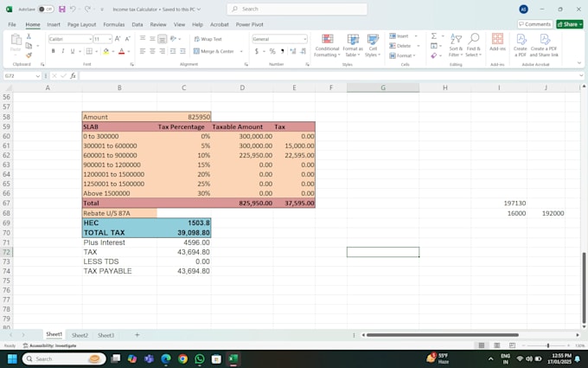This screenshot has height=368, width=588.
Task: Toggle Italic formatting
Action: [x=62, y=51]
